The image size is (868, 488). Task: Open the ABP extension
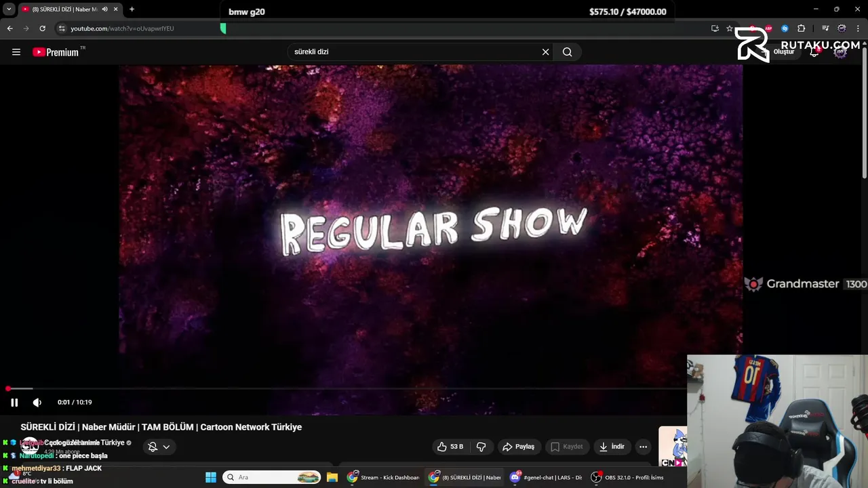click(x=768, y=28)
